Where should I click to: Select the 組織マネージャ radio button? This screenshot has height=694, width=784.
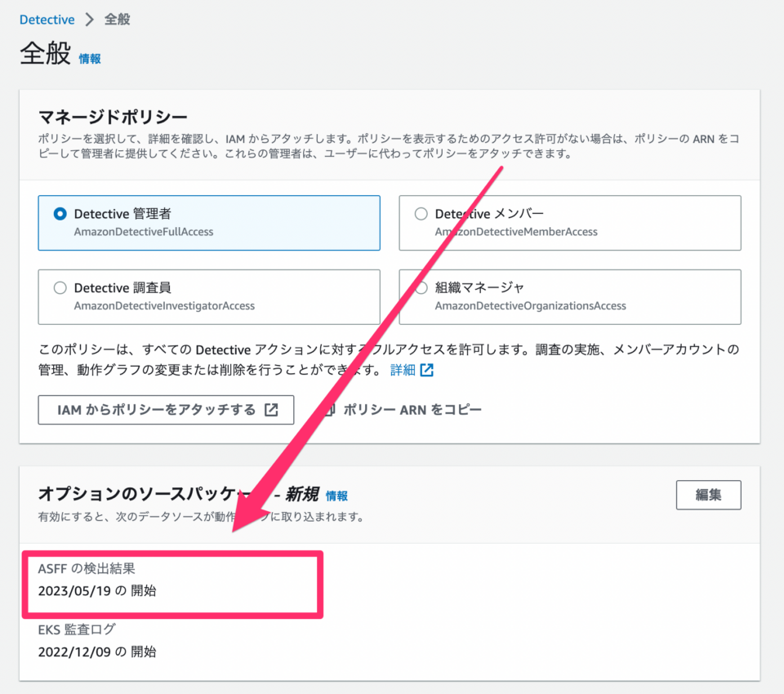[421, 287]
